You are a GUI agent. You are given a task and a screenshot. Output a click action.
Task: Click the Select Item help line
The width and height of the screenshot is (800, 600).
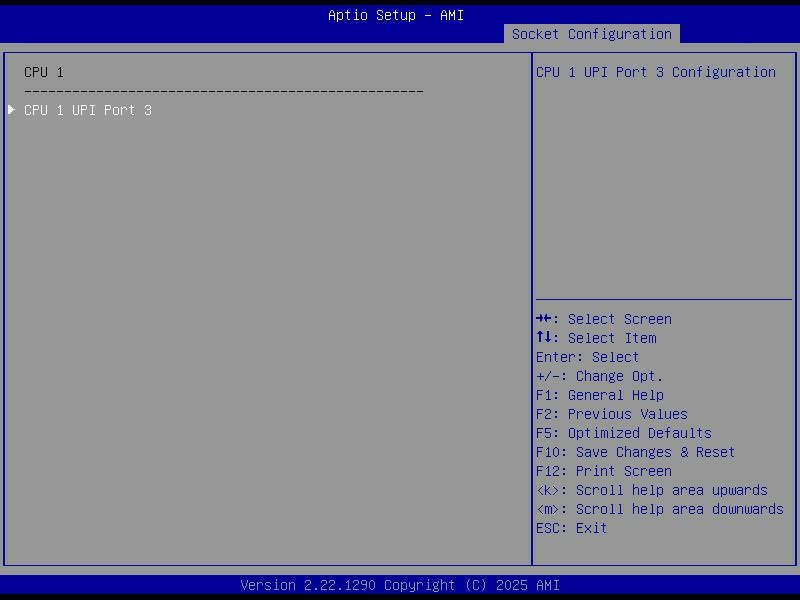(596, 338)
